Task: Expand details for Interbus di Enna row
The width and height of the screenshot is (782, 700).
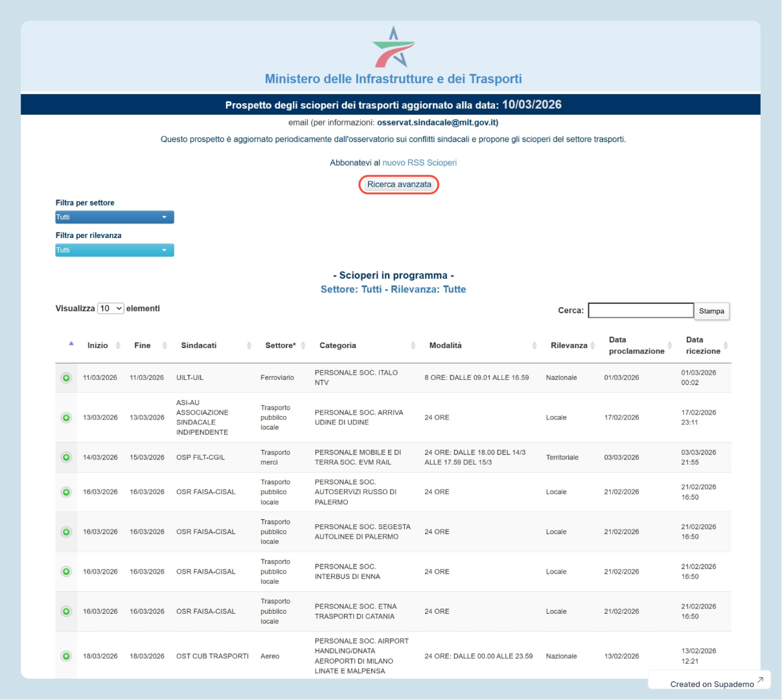Action: click(x=66, y=572)
